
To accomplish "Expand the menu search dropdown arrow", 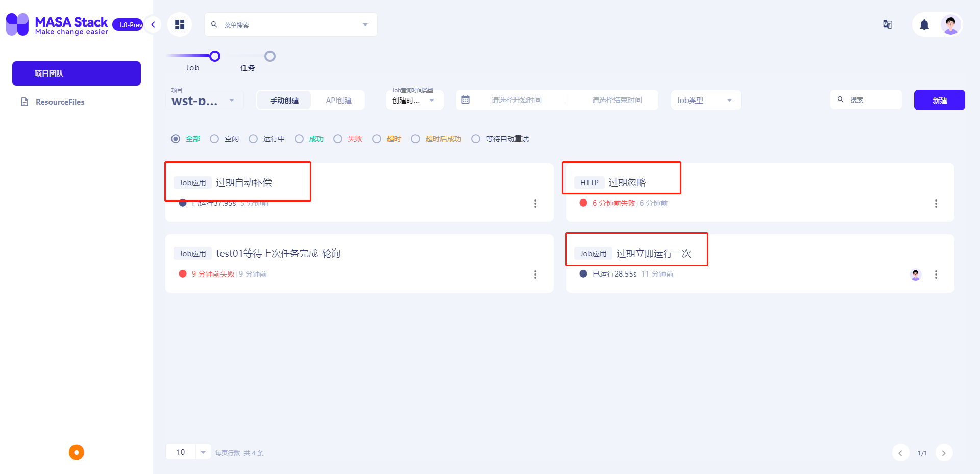I will 365,24.
